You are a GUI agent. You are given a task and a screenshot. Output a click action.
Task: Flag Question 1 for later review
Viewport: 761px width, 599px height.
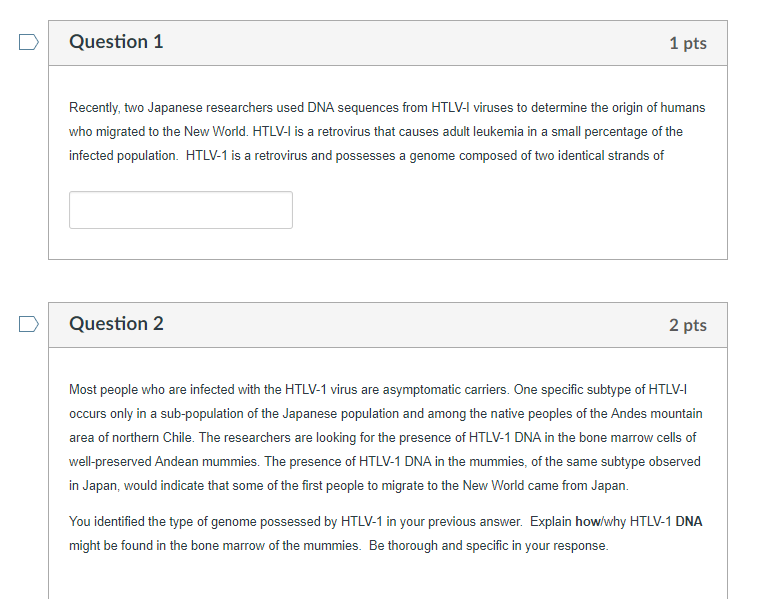[x=29, y=42]
